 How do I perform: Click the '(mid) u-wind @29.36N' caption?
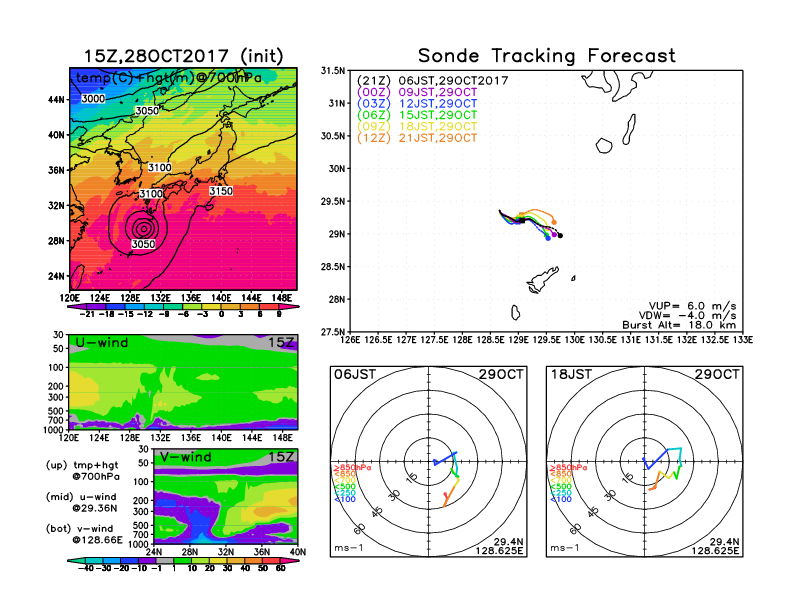coord(81,502)
